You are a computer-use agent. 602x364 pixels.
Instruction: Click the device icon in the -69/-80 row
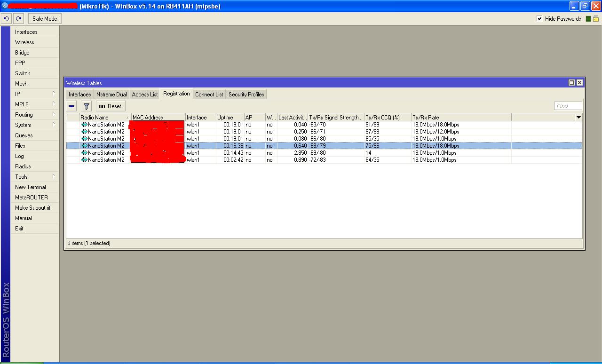click(x=84, y=153)
